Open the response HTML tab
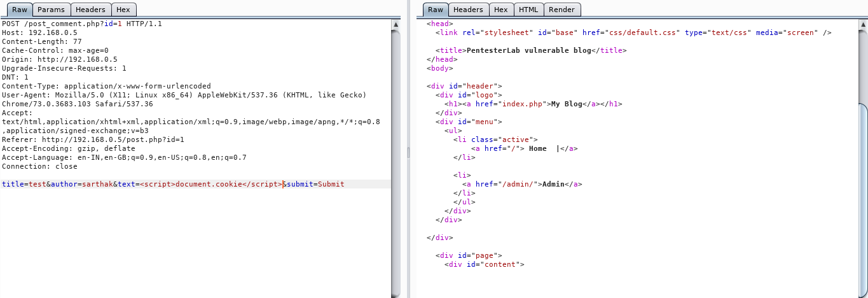 coord(528,10)
